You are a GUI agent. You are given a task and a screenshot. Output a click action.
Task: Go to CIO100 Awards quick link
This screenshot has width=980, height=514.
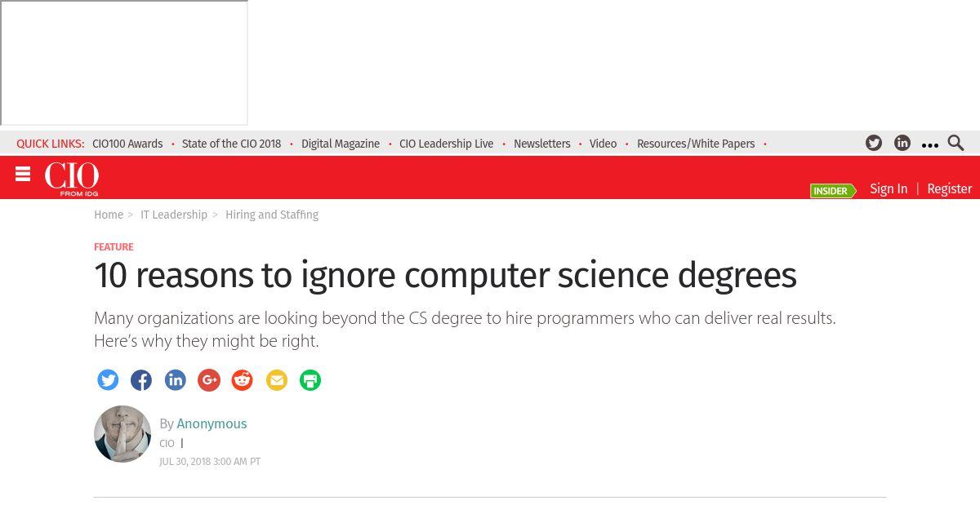coord(127,144)
